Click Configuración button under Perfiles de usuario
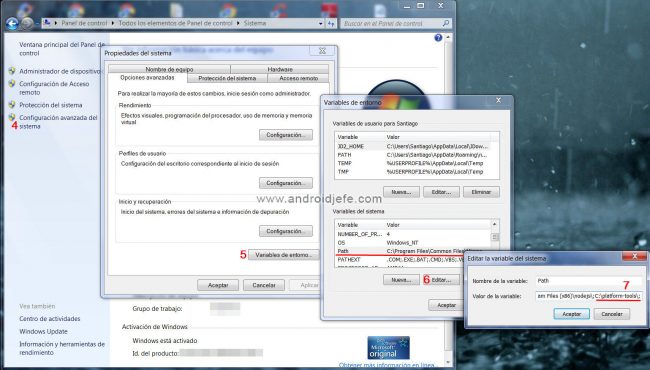650x370 pixels. click(x=286, y=183)
